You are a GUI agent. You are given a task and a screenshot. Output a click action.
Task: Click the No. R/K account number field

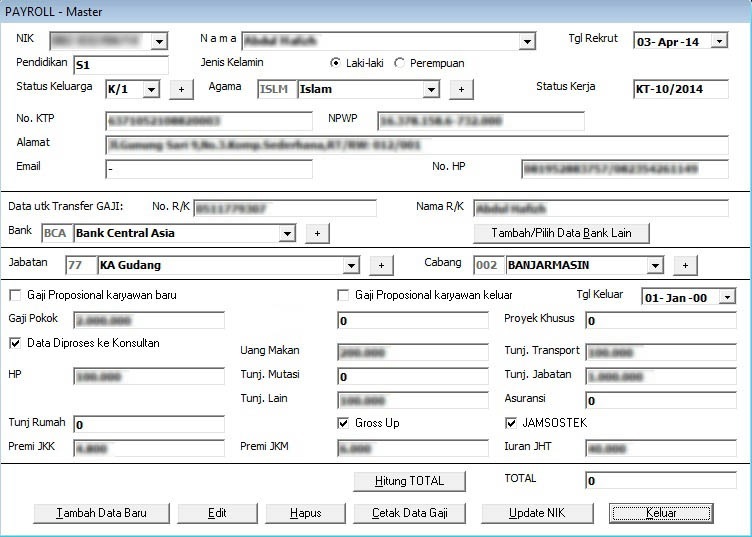(285, 209)
